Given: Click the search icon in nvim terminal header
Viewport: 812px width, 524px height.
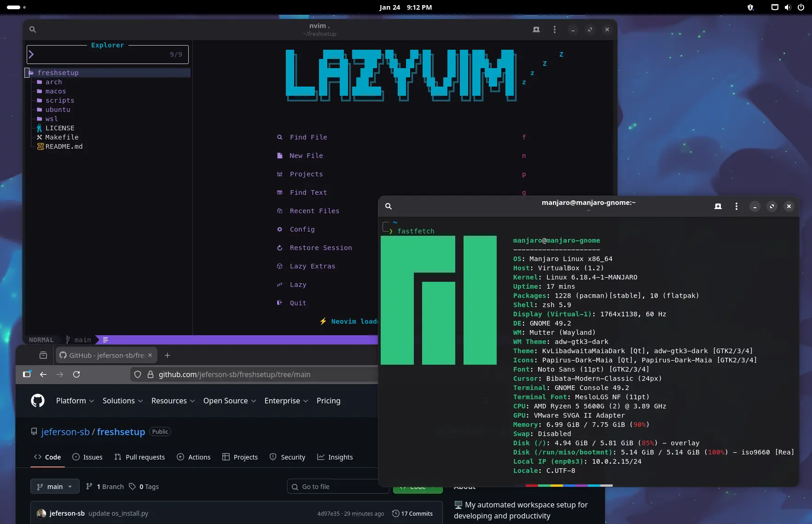Looking at the screenshot, I should (x=33, y=29).
